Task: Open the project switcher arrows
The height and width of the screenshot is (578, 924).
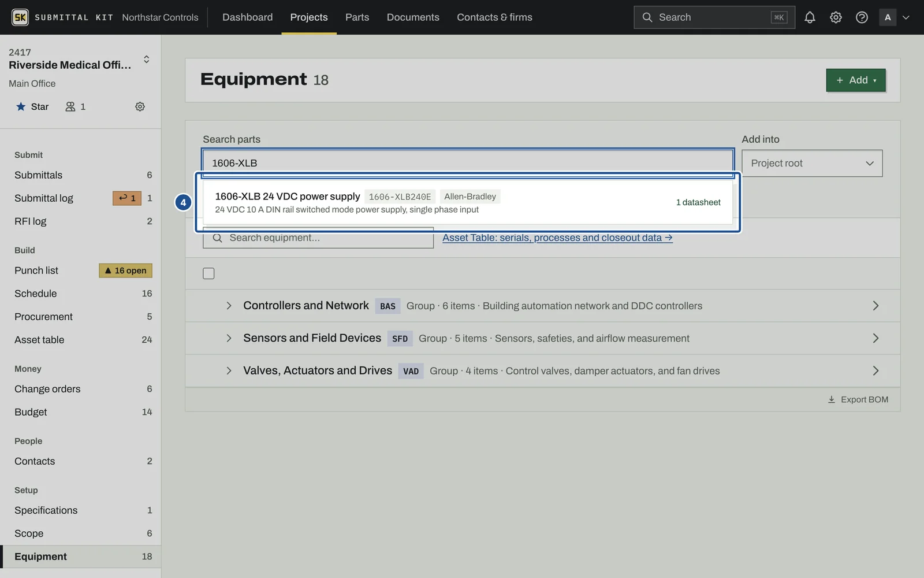Action: (147, 59)
